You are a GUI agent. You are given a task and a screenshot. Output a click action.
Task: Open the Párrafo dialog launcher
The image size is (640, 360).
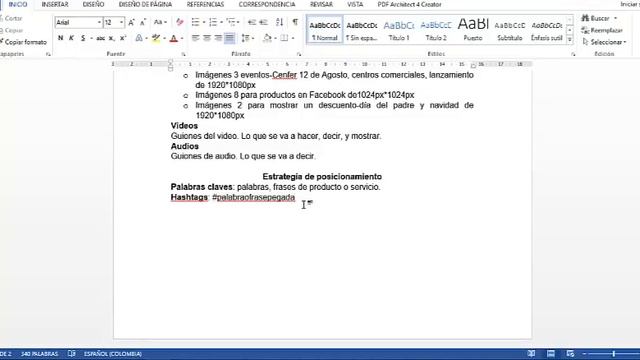point(299,54)
